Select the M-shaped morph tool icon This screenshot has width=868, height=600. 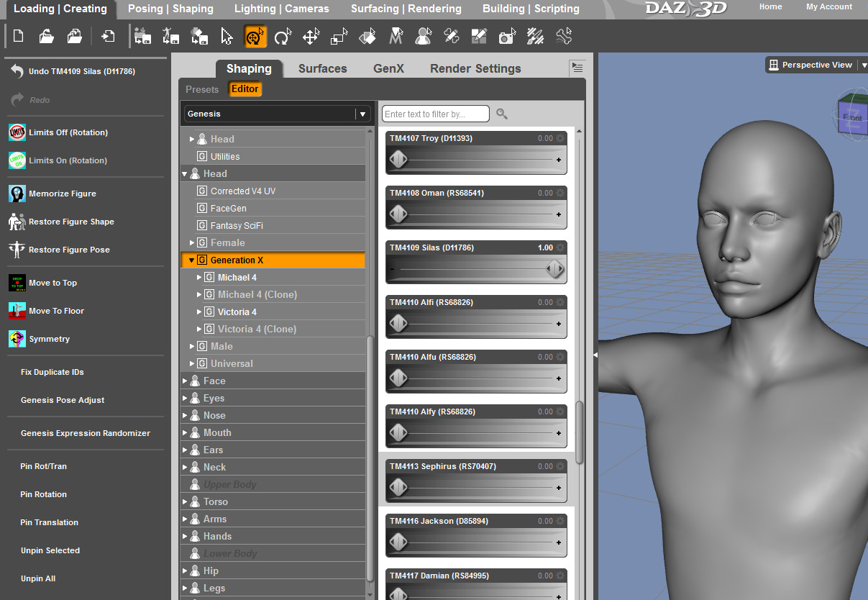[395, 36]
